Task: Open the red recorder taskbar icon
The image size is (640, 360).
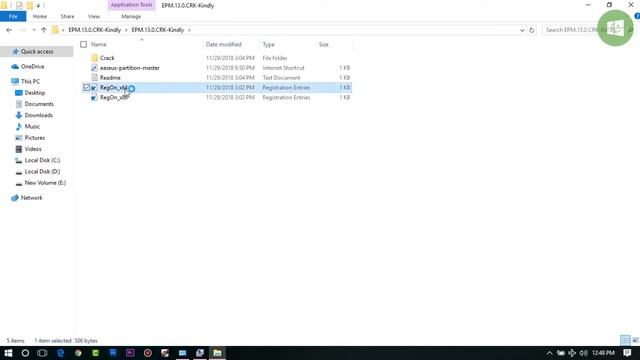Action: point(148,353)
